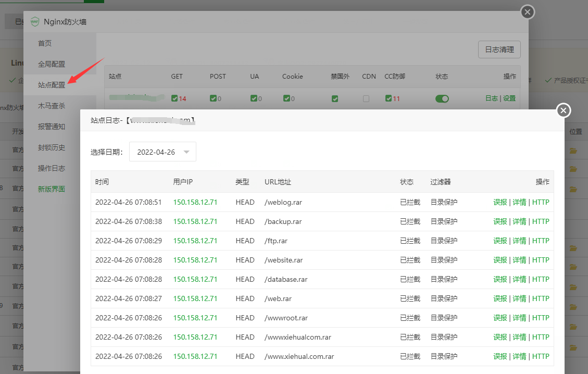
Task: Click 误报 for /weblog.rar row
Action: (500, 202)
